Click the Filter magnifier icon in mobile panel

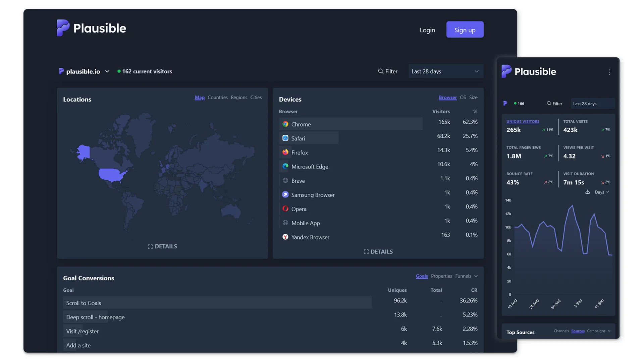click(549, 103)
